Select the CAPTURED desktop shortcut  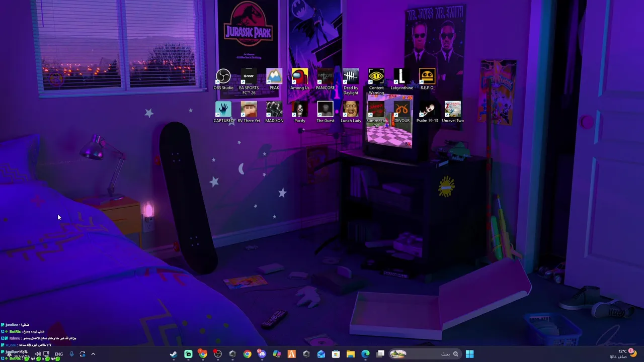(x=223, y=113)
